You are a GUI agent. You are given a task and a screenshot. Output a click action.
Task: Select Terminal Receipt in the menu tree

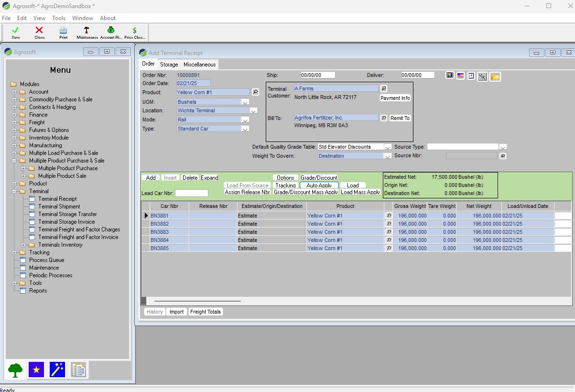coord(57,199)
